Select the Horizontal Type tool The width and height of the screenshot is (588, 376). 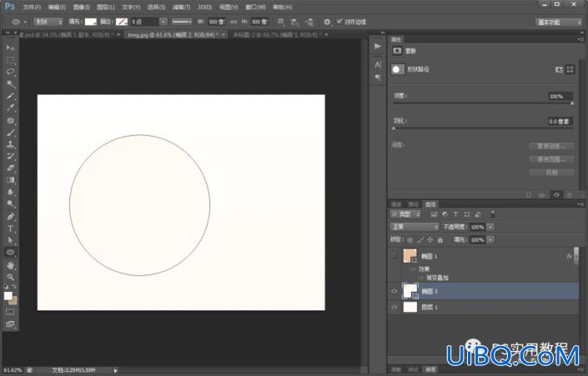tap(11, 228)
